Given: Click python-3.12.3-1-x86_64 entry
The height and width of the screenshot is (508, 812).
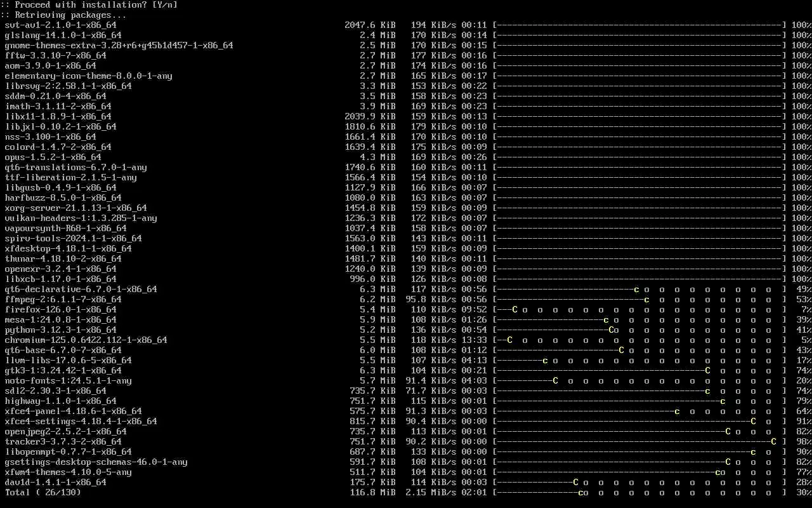Looking at the screenshot, I should click(x=61, y=330).
